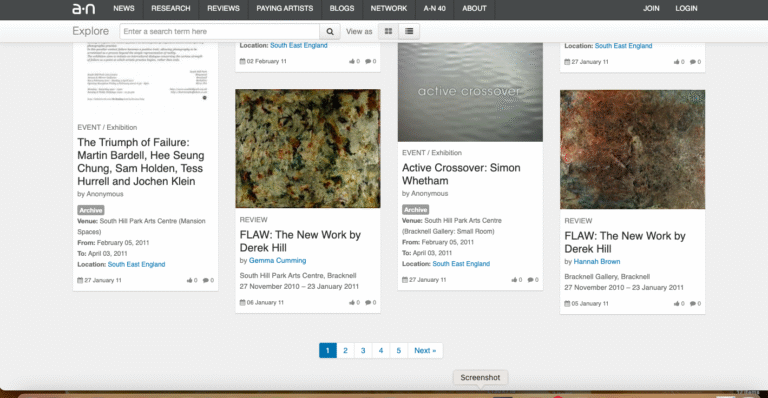Viewport: 768px width, 398px height.
Task: Go to pagination page 2
Action: (345, 351)
